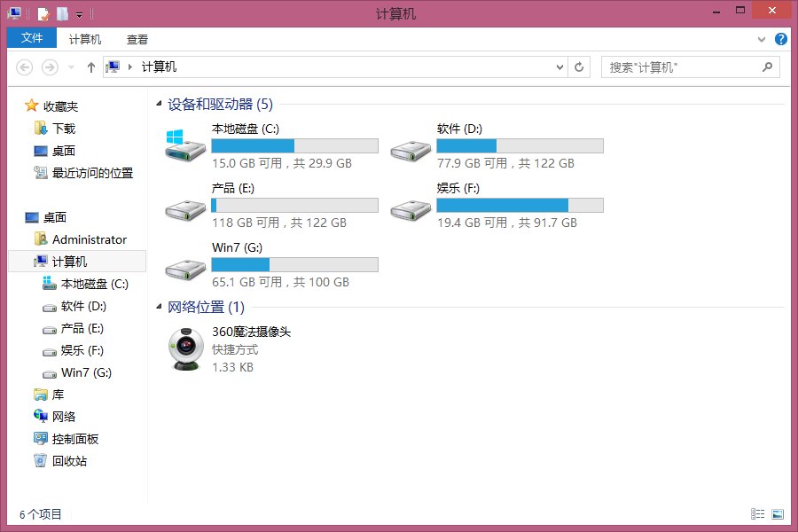Switch to 详细信息 view in status bar
Screen dimensions: 798x532
point(757,513)
